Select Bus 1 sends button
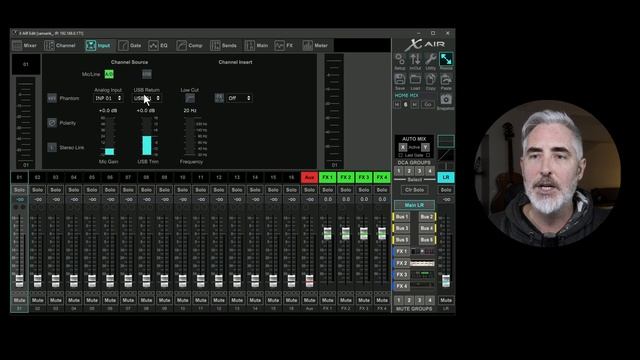The image size is (640, 360). pyautogui.click(x=402, y=217)
